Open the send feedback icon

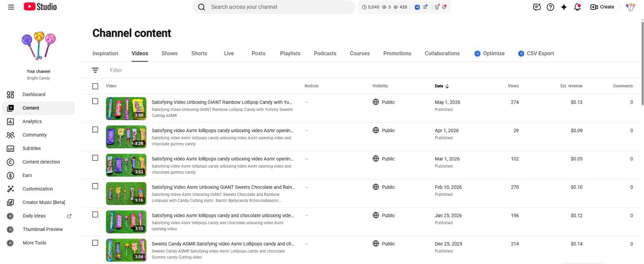(537, 7)
